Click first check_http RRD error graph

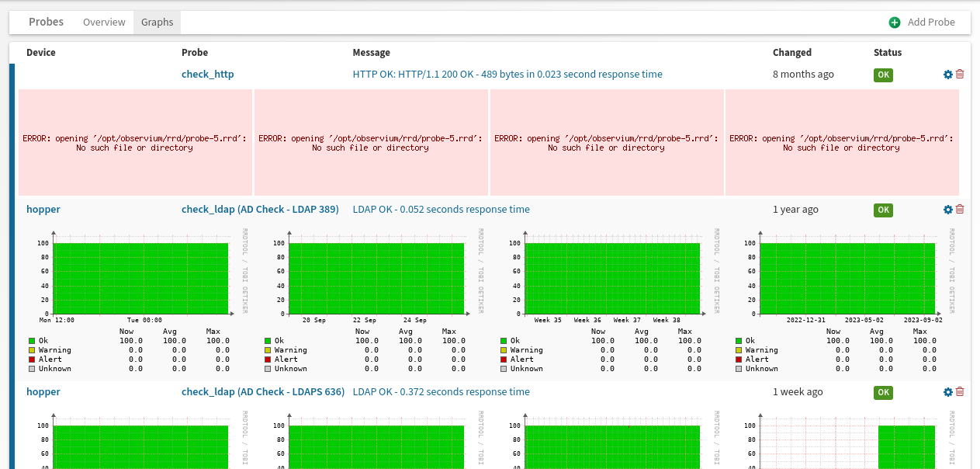tap(136, 142)
